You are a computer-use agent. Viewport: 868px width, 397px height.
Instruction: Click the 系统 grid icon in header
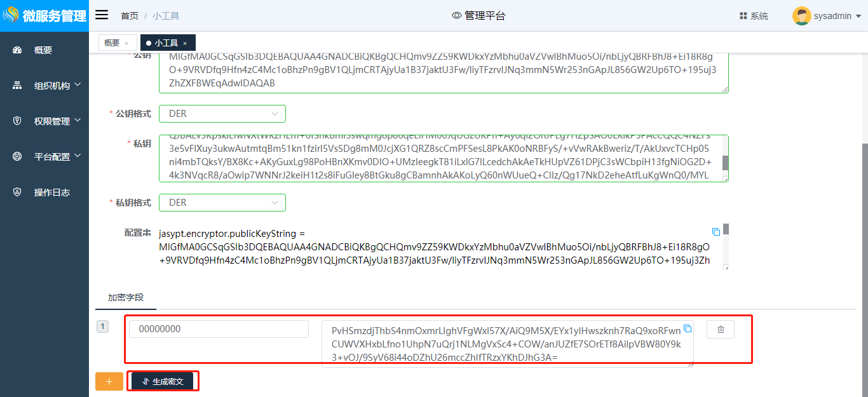[x=743, y=16]
